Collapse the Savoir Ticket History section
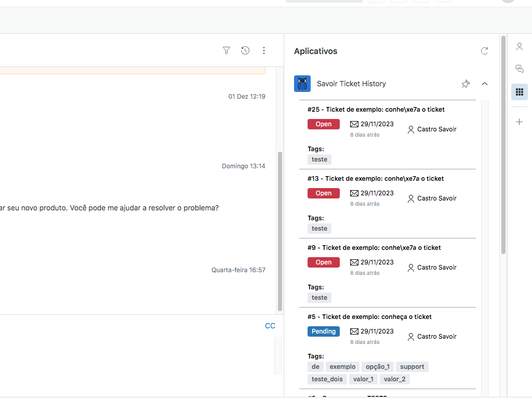The image size is (532, 399). tap(485, 84)
